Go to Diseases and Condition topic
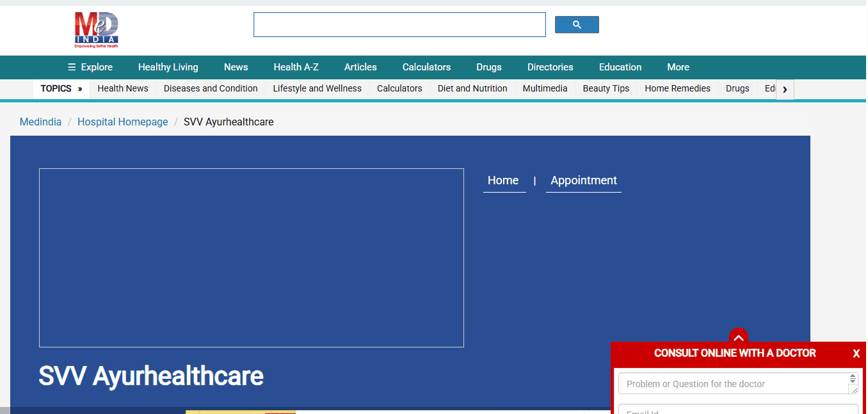868x414 pixels. (211, 88)
